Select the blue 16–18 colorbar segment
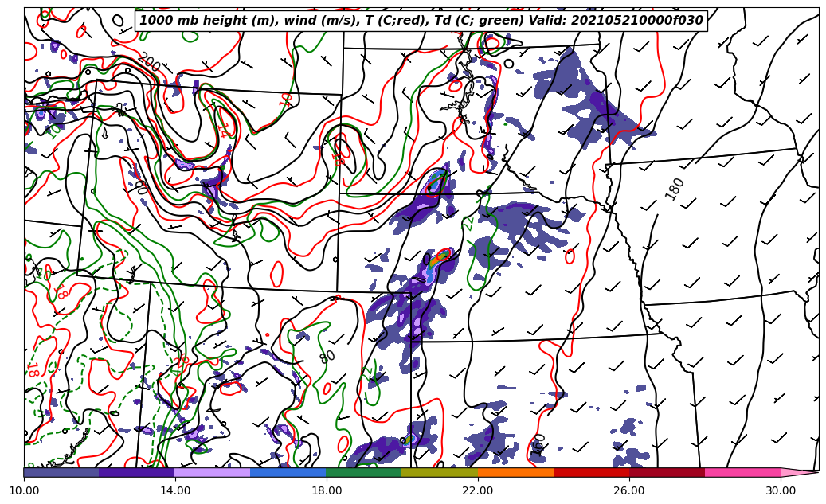The width and height of the screenshot is (826, 504). [288, 472]
